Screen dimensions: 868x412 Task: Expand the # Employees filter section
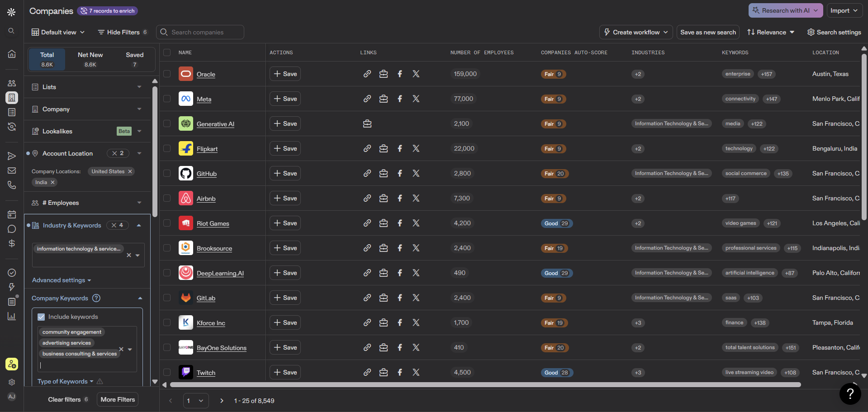click(x=87, y=203)
